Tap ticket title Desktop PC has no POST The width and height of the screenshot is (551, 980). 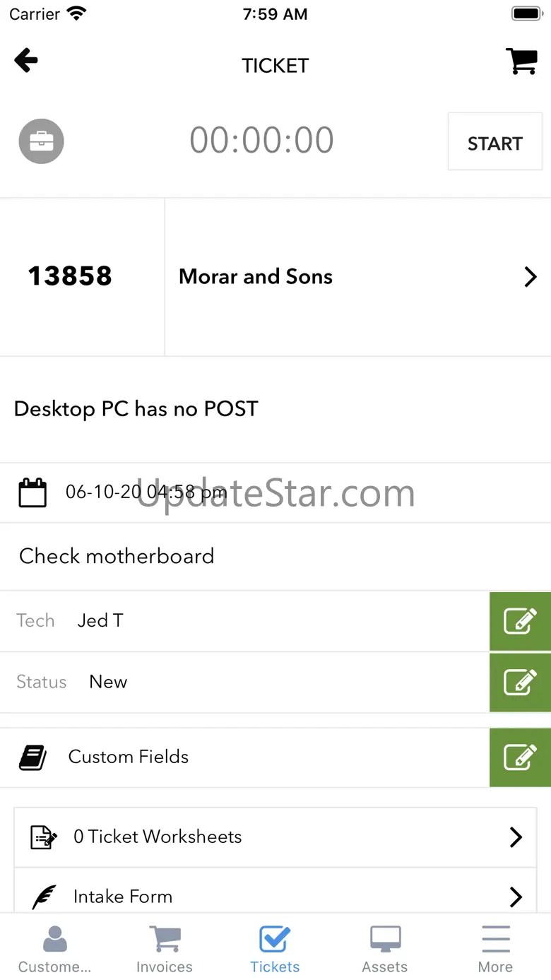coord(136,409)
